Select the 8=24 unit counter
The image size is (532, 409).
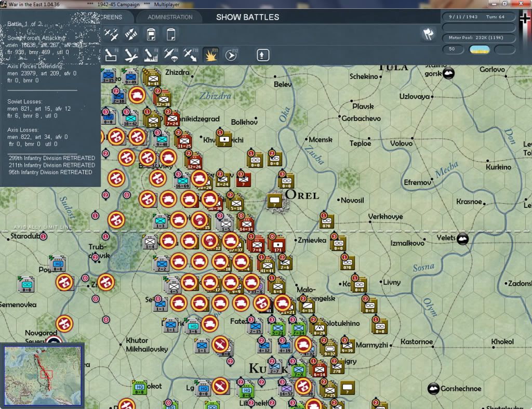[222, 179]
